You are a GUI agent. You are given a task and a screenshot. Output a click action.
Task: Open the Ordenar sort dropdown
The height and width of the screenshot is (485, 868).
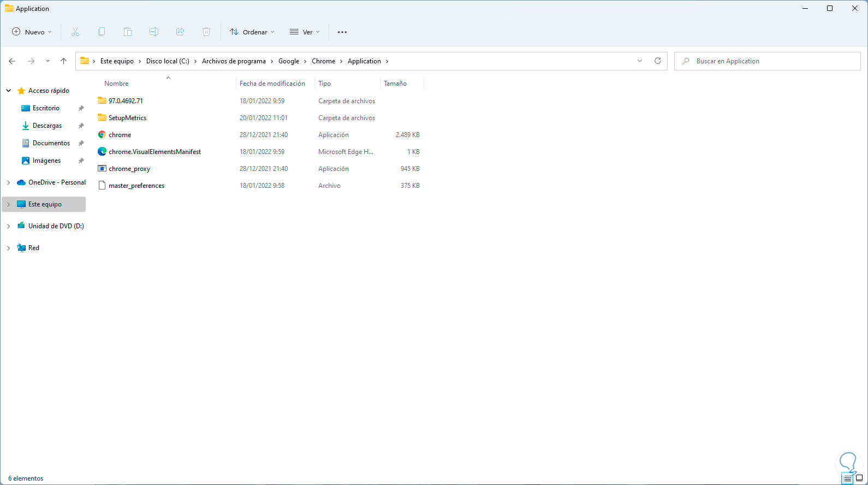252,32
